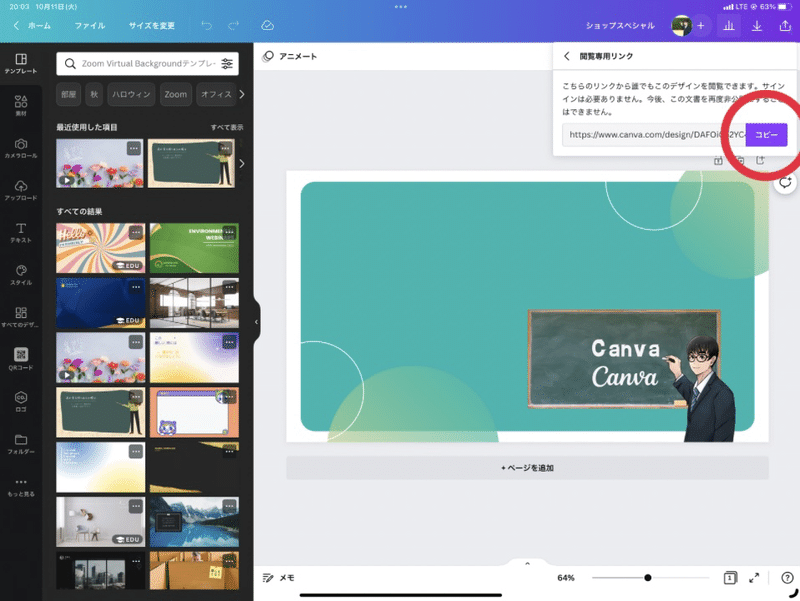Collapse the side panel with handle arrow
This screenshot has width=800, height=601.
pos(256,321)
